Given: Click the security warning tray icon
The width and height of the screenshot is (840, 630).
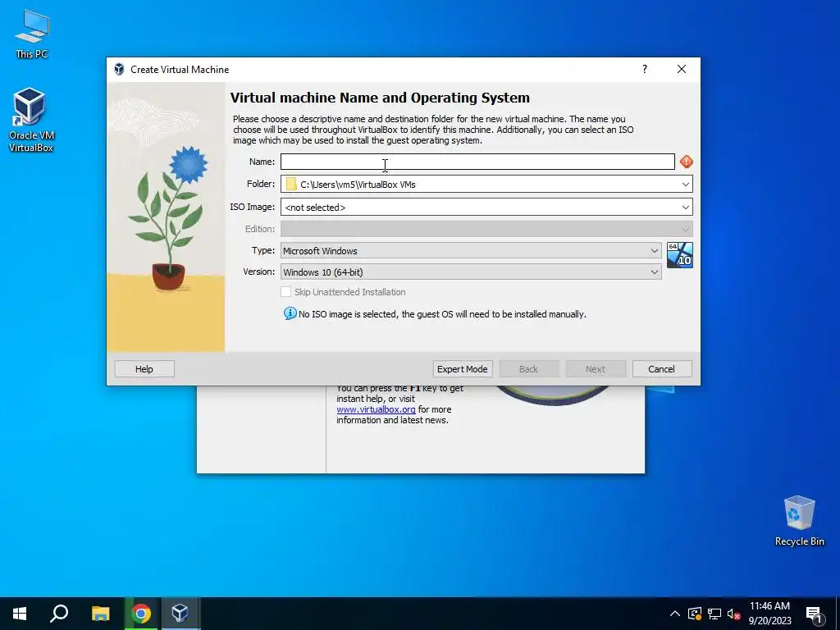Looking at the screenshot, I should 695,614.
